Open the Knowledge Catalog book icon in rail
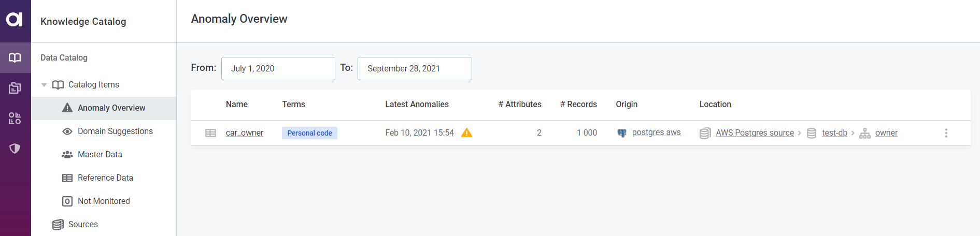Image resolution: width=980 pixels, height=236 pixels. tap(15, 57)
